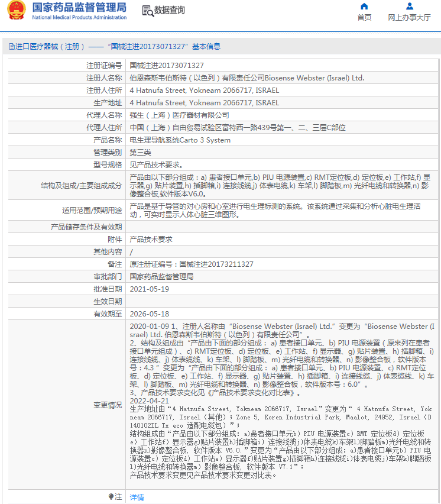The image size is (441, 504).
Task: Click the product name Carto 3 System cell
Action: pos(180,140)
